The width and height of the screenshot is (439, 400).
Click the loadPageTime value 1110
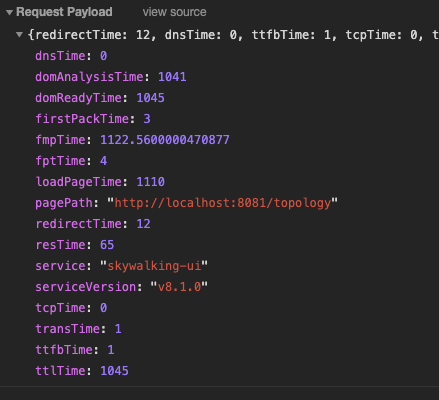coord(150,182)
